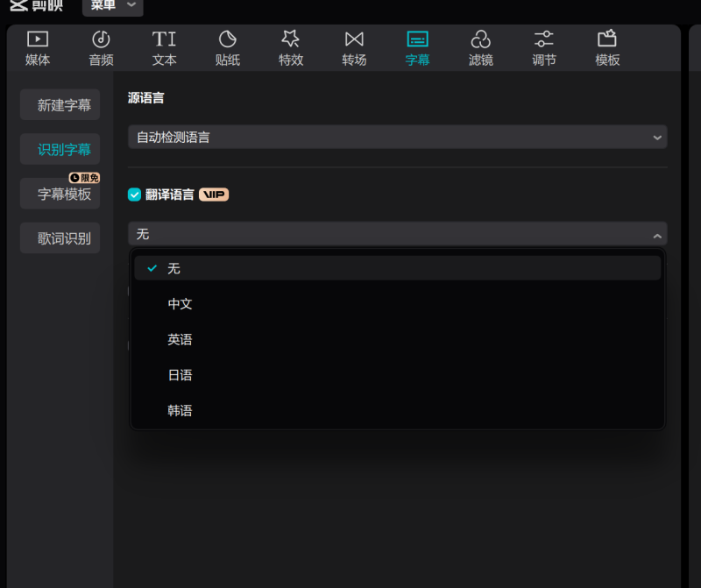This screenshot has width=701, height=588.
Task: Click the 新建字幕 button
Action: tap(60, 104)
